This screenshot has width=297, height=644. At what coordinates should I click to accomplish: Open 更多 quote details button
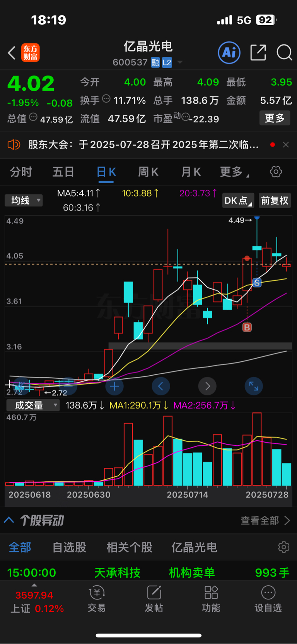click(275, 118)
